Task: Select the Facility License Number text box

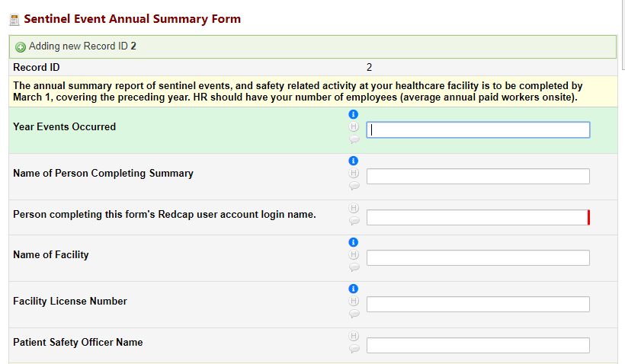Action: coord(478,305)
